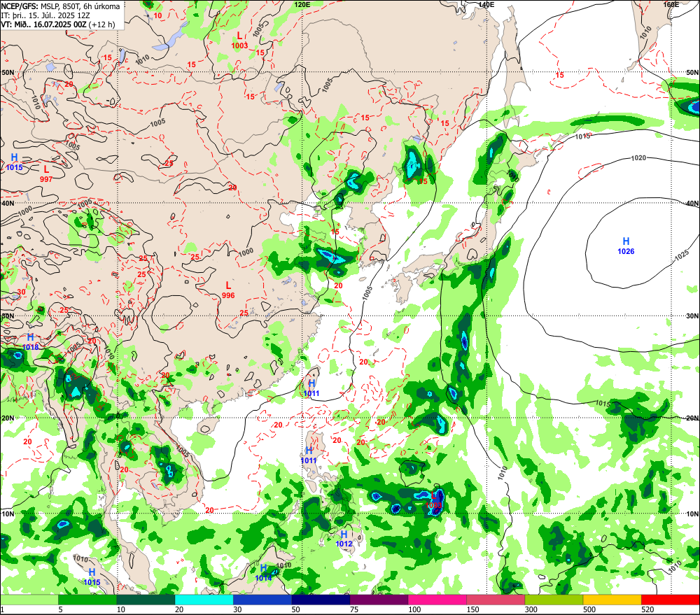This screenshot has width=700, height=615.
Task: Click the L 997 low pressure marker
Action: click(x=46, y=174)
